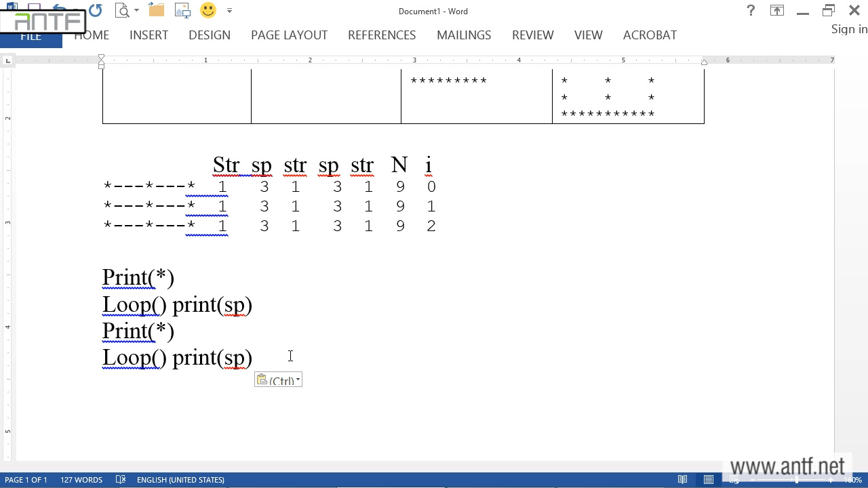Click the first-line indent marker on ruler
Image resolution: width=868 pixels, height=488 pixels.
point(101,58)
